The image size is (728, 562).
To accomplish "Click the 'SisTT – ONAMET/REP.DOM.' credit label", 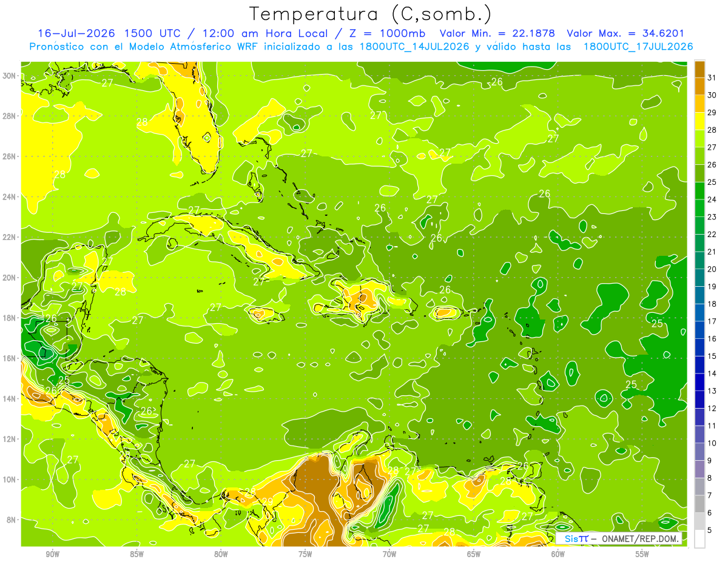I will click(619, 538).
